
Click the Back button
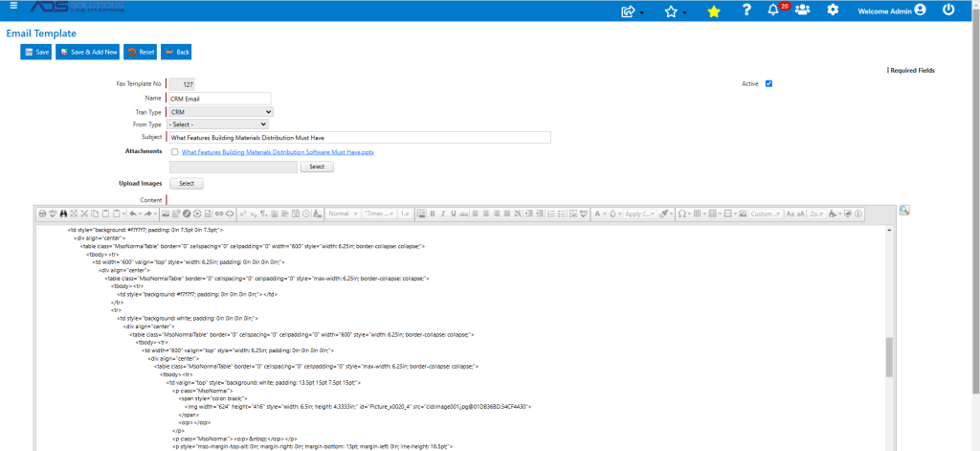tap(176, 52)
